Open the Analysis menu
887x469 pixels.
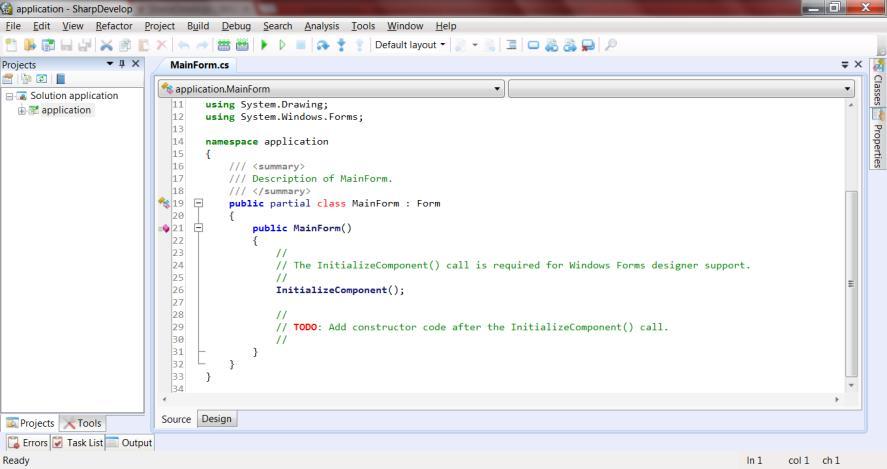[321, 26]
